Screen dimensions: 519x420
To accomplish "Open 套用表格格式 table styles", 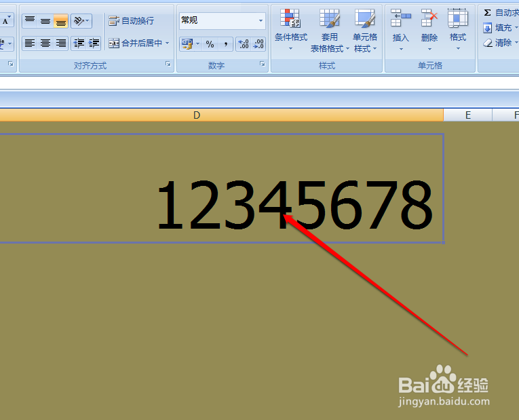I will 329,31.
